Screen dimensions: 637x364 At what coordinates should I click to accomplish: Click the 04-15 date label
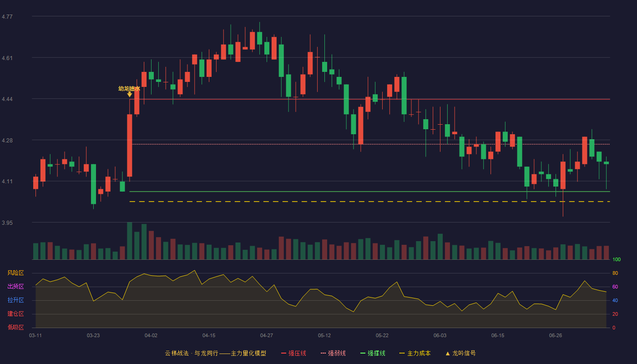pos(209,335)
